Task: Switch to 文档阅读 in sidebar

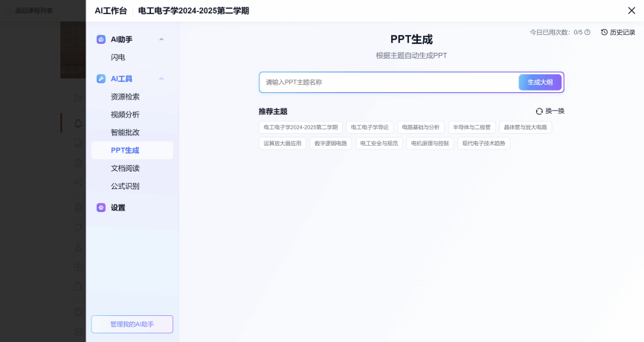Action: pyautogui.click(x=125, y=168)
